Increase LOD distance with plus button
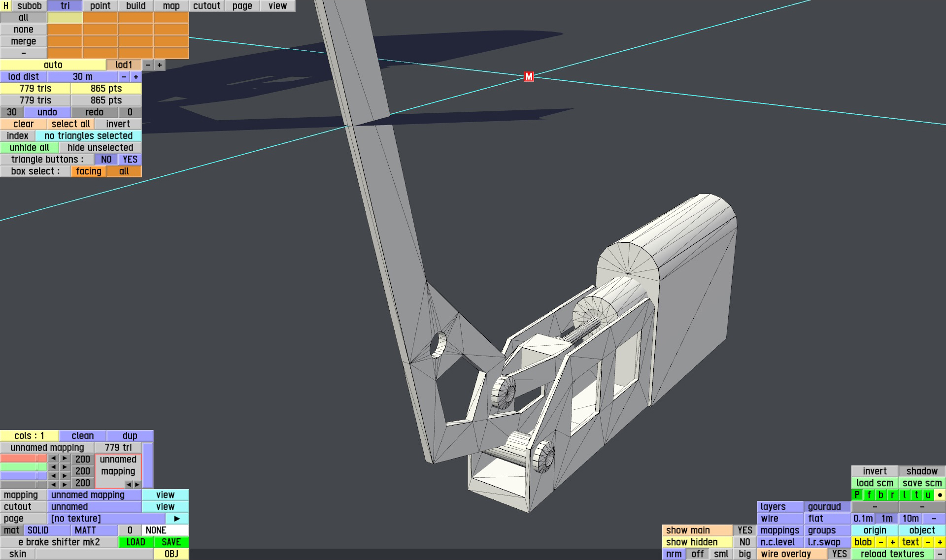The width and height of the screenshot is (946, 560). (x=136, y=77)
